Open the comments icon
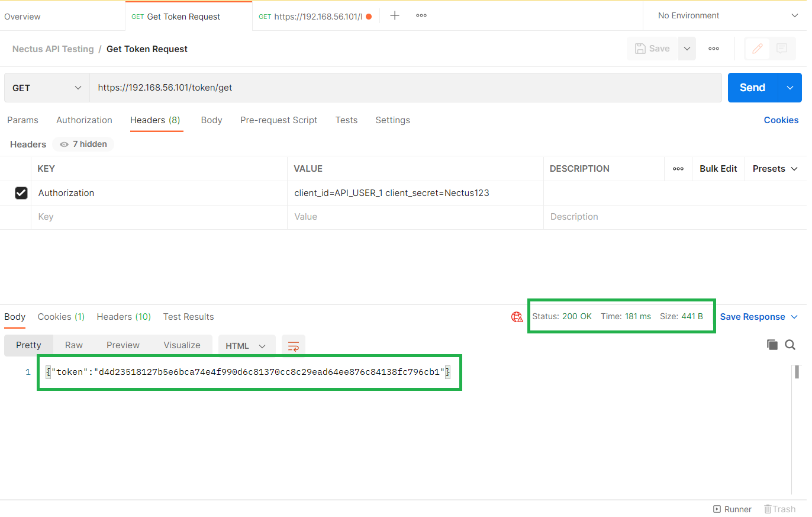 pos(782,49)
